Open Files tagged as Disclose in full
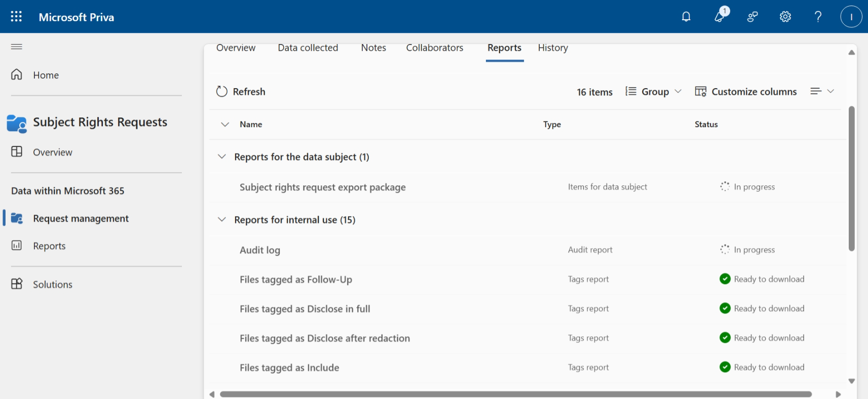 click(x=305, y=308)
